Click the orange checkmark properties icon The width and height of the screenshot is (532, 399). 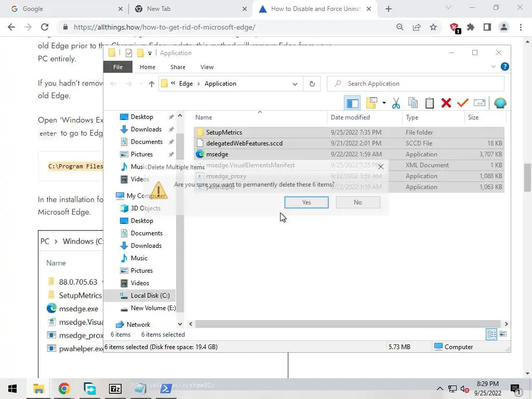(x=462, y=103)
